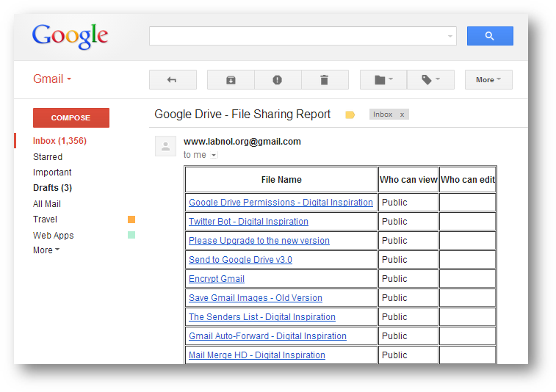Viewport: 556px width, 392px height.
Task: Go to Drafts (3) folder
Action: pos(52,188)
